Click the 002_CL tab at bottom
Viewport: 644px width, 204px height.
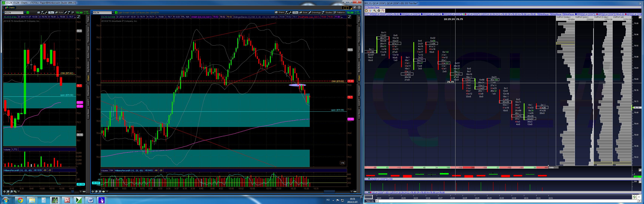coord(370,201)
